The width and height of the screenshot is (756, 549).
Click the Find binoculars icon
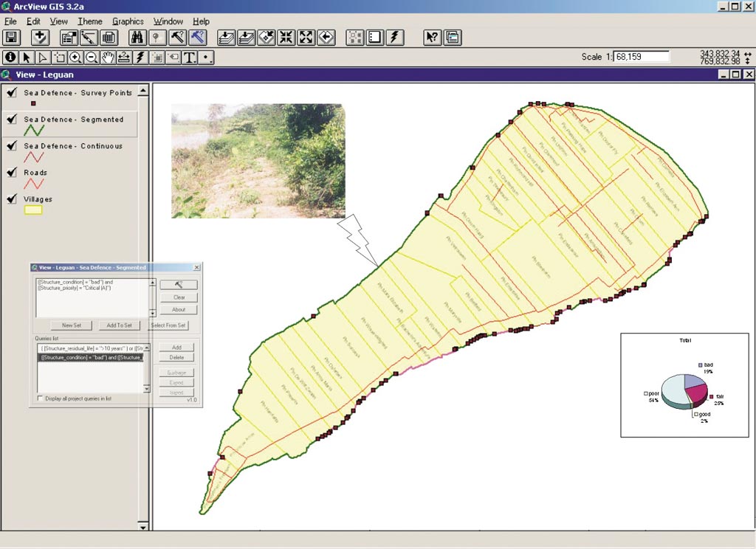137,37
